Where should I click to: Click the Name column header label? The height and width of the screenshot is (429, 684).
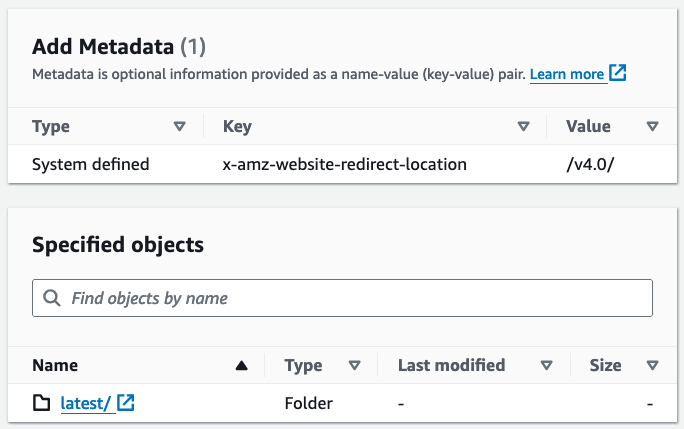55,365
